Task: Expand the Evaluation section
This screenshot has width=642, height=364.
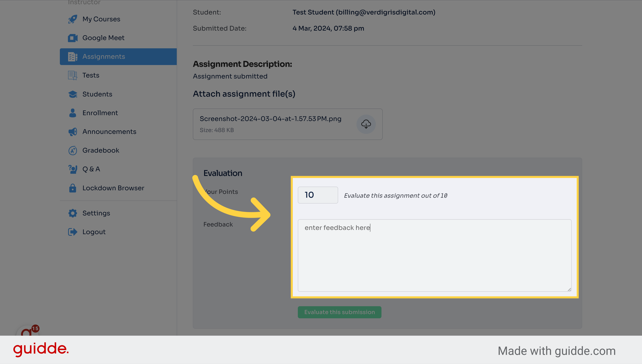Action: pyautogui.click(x=223, y=172)
